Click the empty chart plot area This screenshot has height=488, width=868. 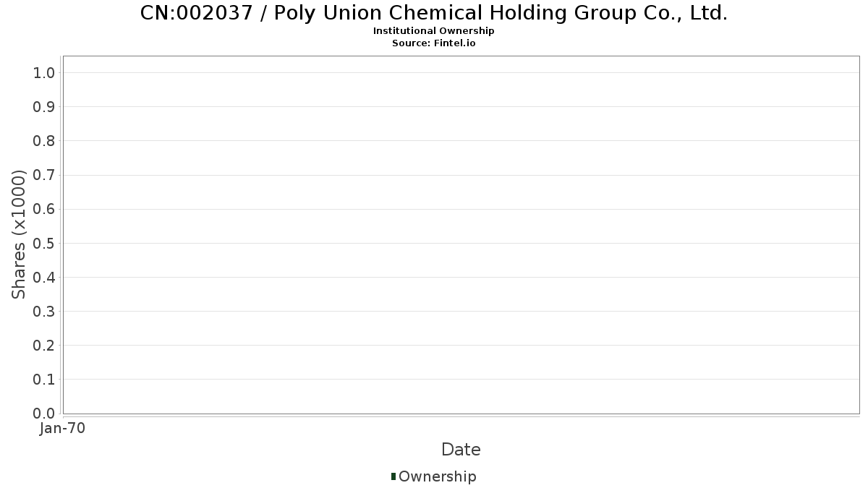(x=461, y=235)
